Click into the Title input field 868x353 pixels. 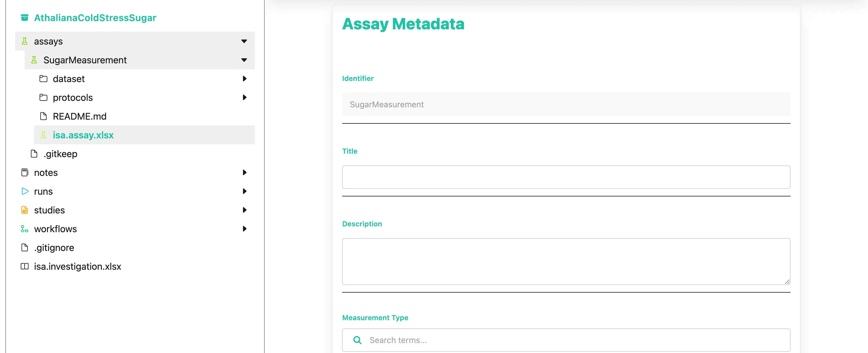tap(566, 177)
